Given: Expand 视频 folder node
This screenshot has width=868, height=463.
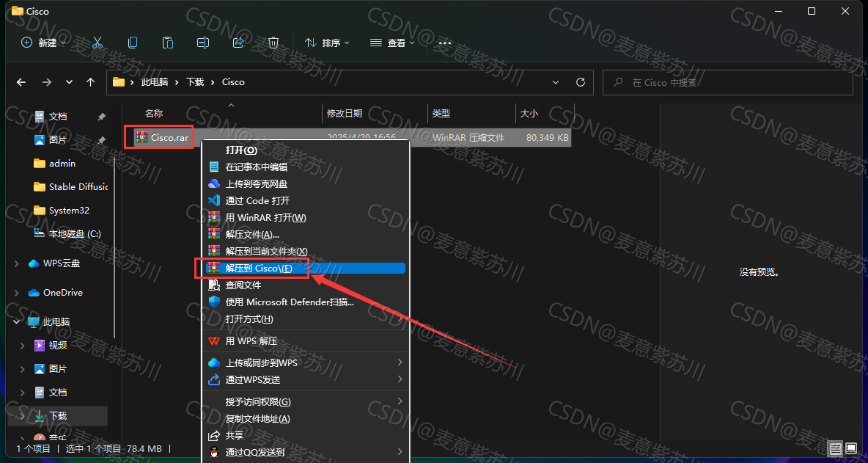Looking at the screenshot, I should (x=23, y=346).
